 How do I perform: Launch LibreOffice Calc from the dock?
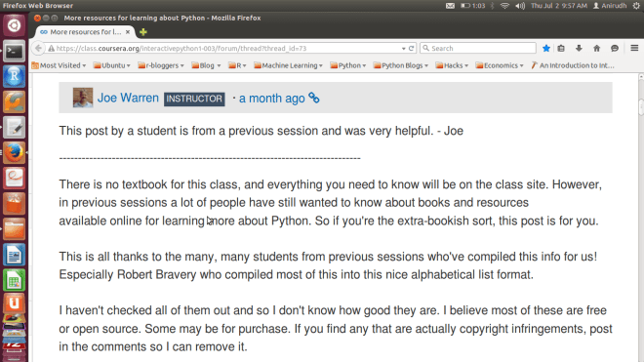point(14,280)
